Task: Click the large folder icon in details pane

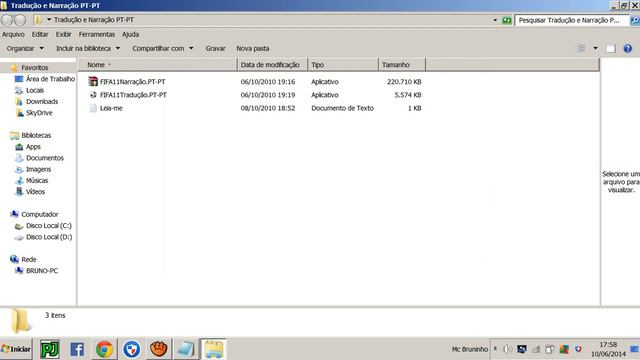Action: [20, 321]
